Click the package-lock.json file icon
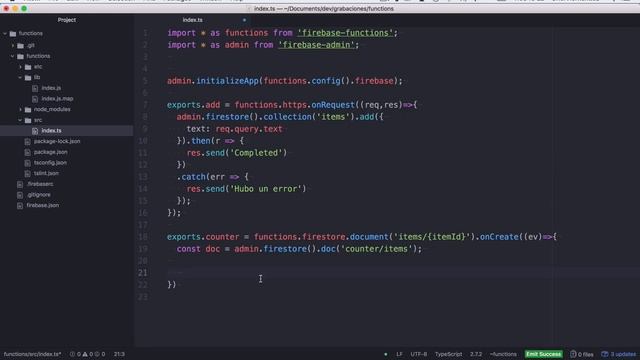640x360 pixels. pos(27,141)
